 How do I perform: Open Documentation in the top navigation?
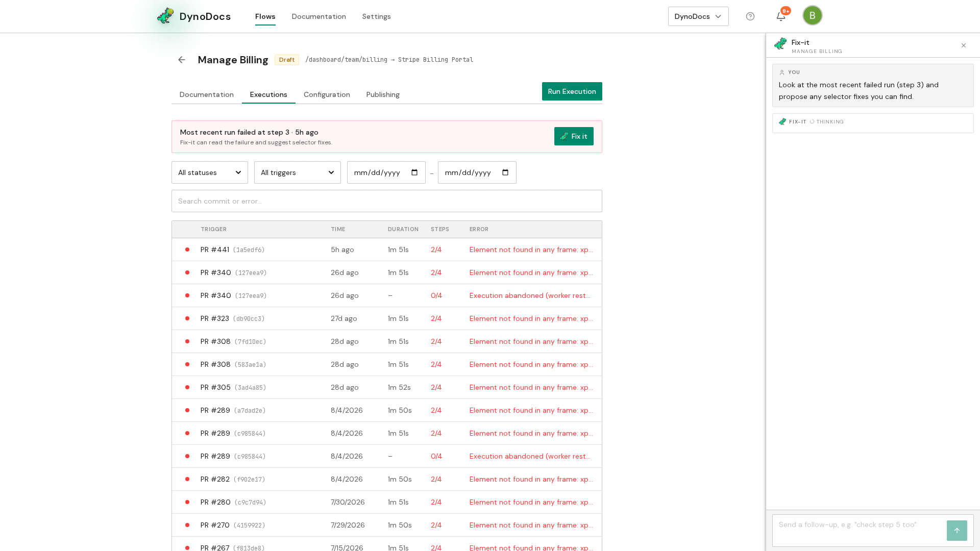(x=318, y=16)
